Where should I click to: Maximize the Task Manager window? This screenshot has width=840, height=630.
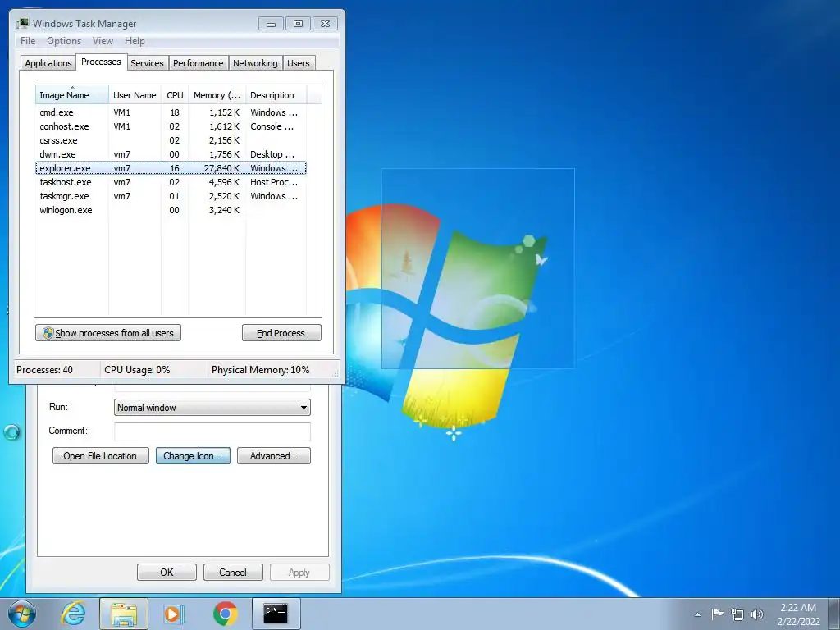[x=298, y=24]
